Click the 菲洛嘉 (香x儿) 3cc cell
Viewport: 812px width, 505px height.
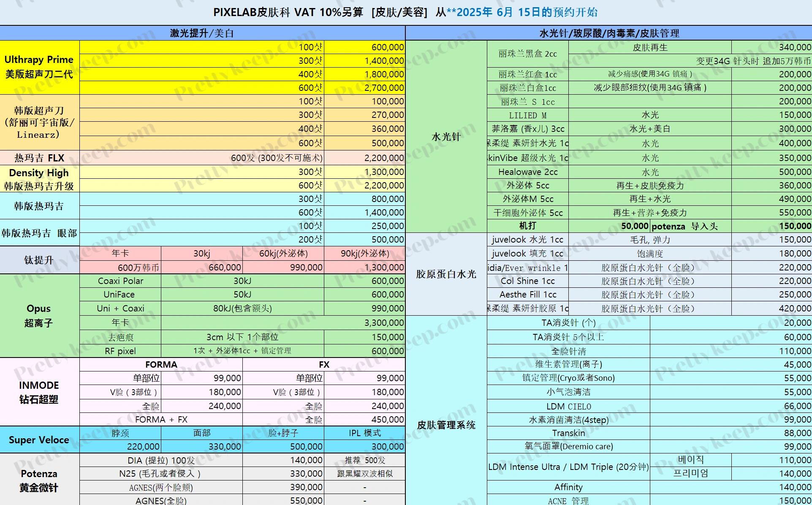[x=528, y=129]
